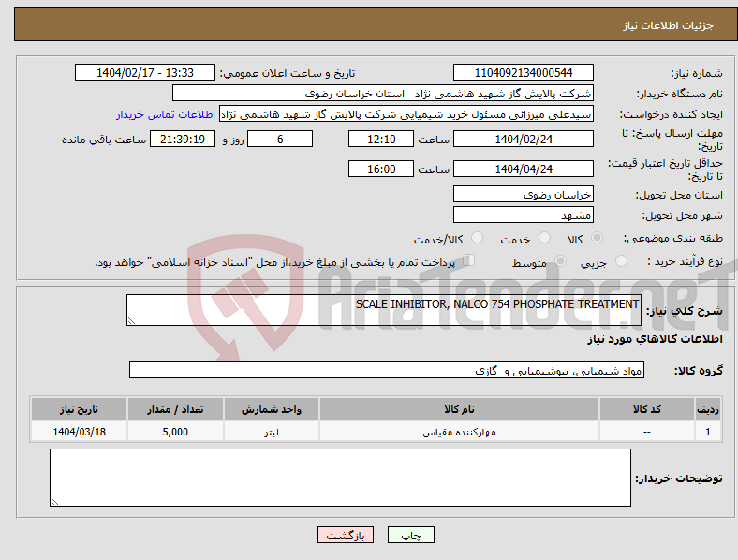The height and width of the screenshot is (560, 738).
Task: Click the need number field 1104092134000544
Action: (x=523, y=72)
